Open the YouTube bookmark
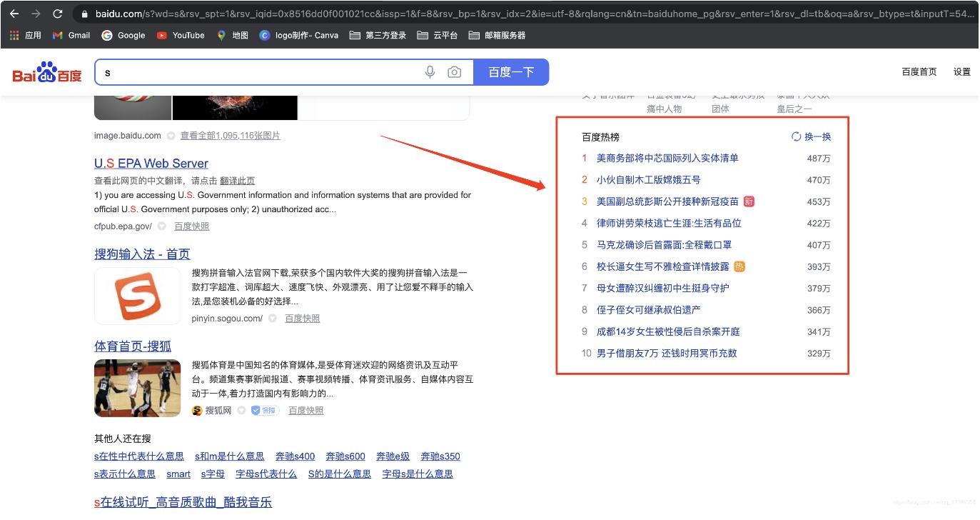This screenshot has height=520, width=980. 180,34
